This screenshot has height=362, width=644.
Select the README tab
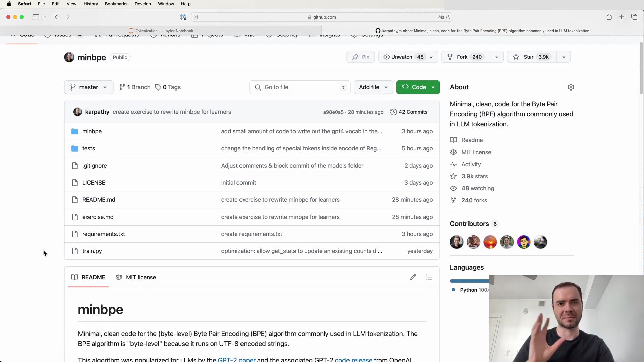click(88, 277)
